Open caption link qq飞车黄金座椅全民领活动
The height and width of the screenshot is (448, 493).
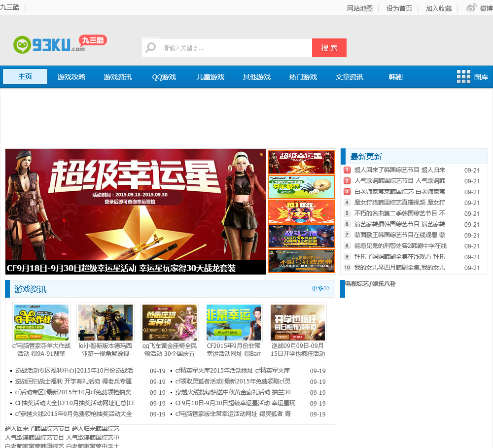click(170, 349)
